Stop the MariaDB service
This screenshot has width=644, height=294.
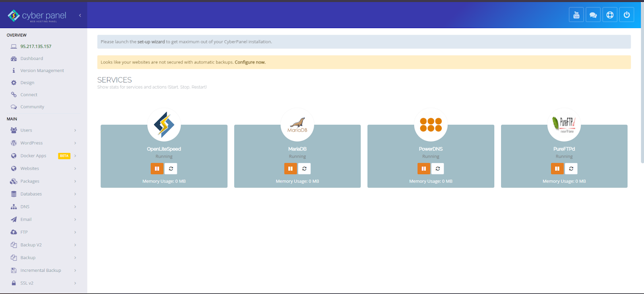[x=290, y=169]
